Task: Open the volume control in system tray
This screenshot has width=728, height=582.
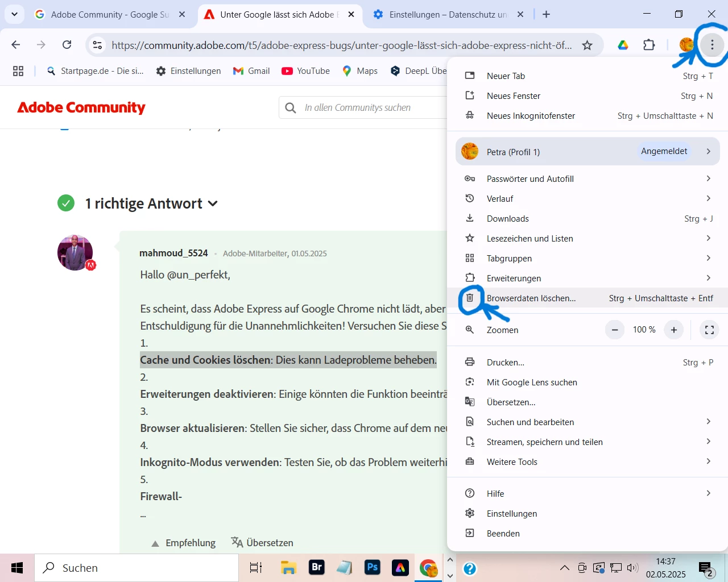Action: [632, 568]
